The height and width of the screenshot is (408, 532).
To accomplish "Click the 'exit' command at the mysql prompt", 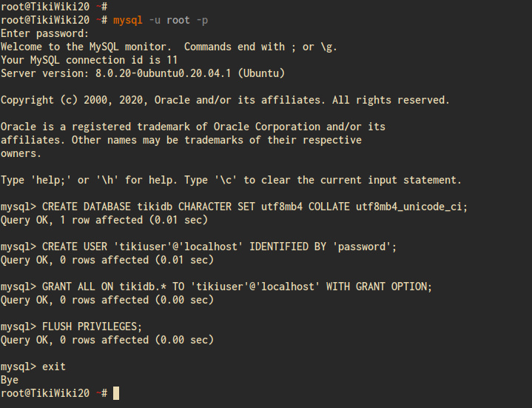I will pyautogui.click(x=54, y=367).
